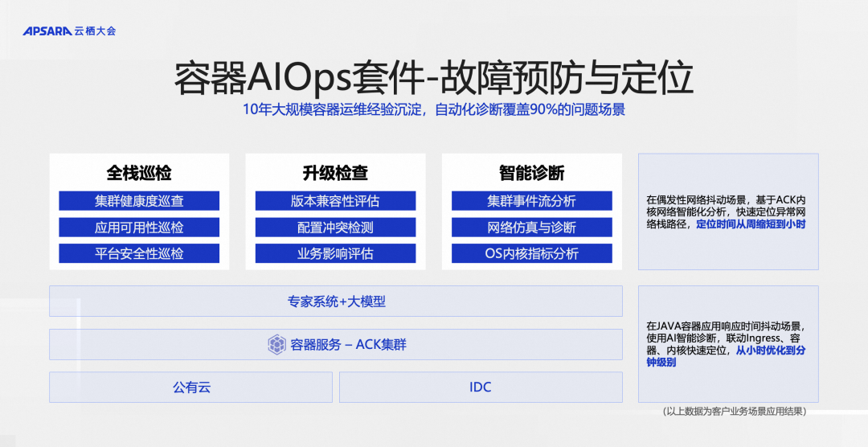Click highlighted text 从小时优化到分钟级别
The height and width of the screenshot is (447, 868).
coord(727,356)
